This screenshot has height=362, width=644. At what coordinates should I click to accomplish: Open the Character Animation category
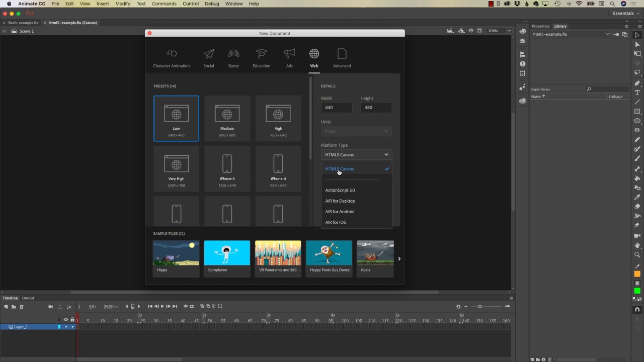(x=172, y=59)
